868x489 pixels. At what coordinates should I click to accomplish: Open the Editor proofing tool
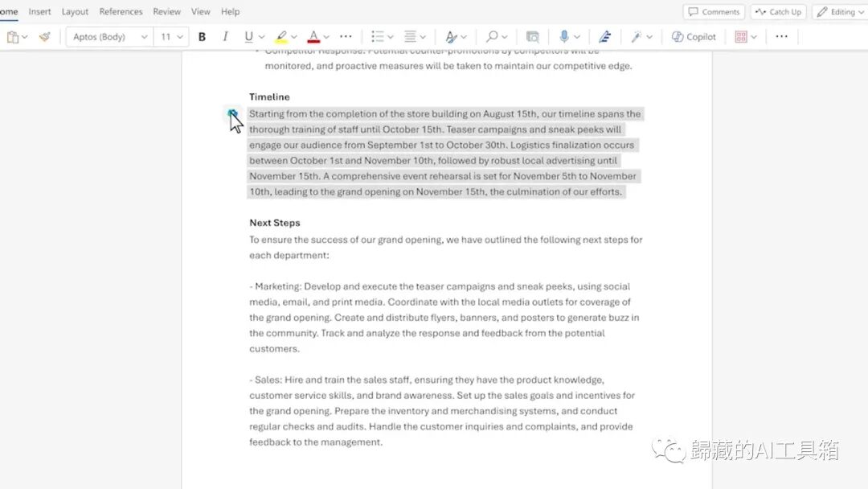point(605,37)
